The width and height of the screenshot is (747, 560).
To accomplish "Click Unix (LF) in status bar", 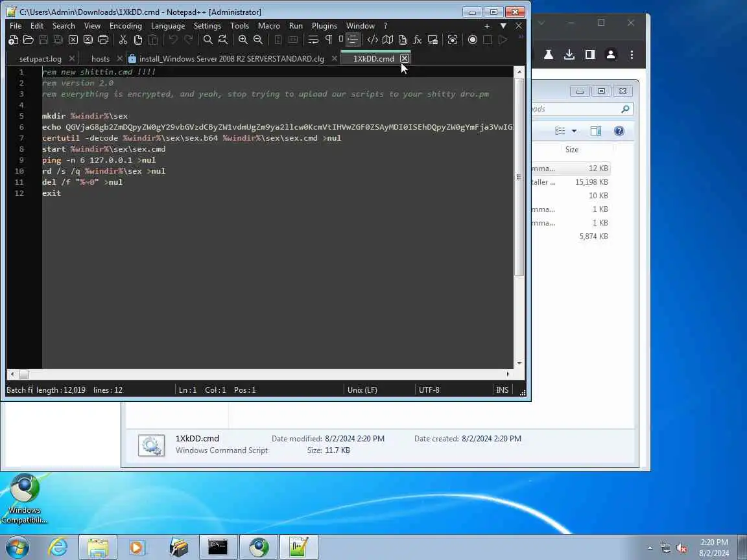I will 362,390.
